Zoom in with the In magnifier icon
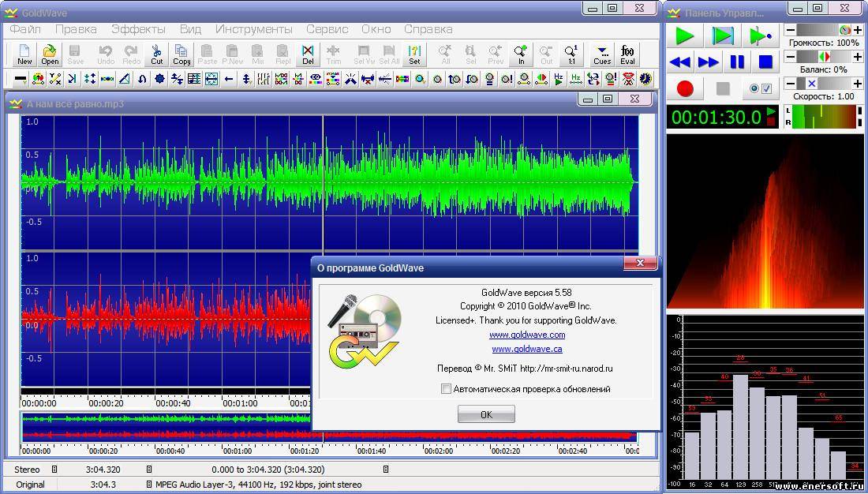This screenshot has height=494, width=868. click(521, 54)
